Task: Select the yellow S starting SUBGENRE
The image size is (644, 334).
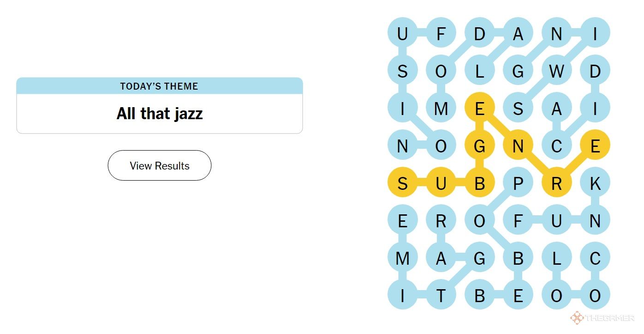Action: tap(402, 183)
